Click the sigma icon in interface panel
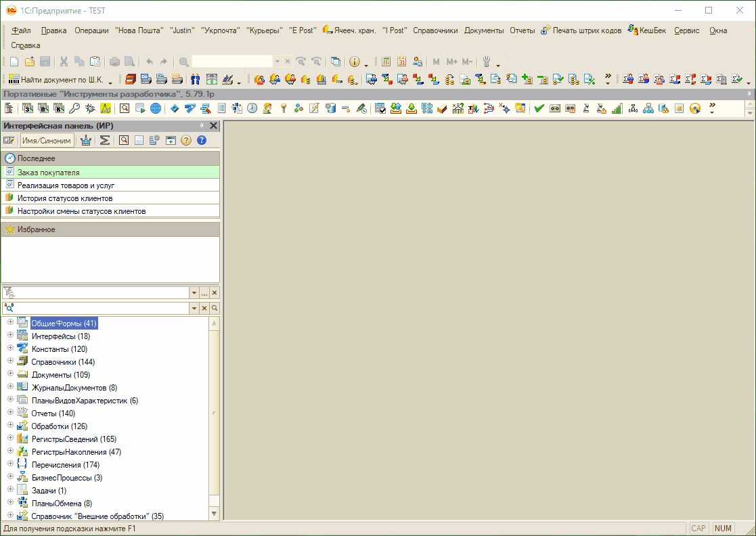This screenshot has width=756, height=536. (x=105, y=140)
